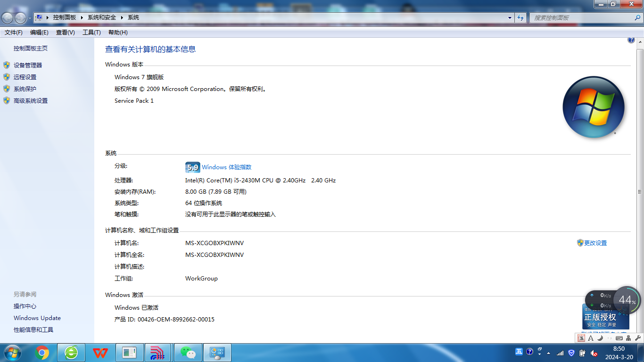Click the blue help icon
Image resolution: width=644 pixels, height=362 pixels.
pos(529,352)
